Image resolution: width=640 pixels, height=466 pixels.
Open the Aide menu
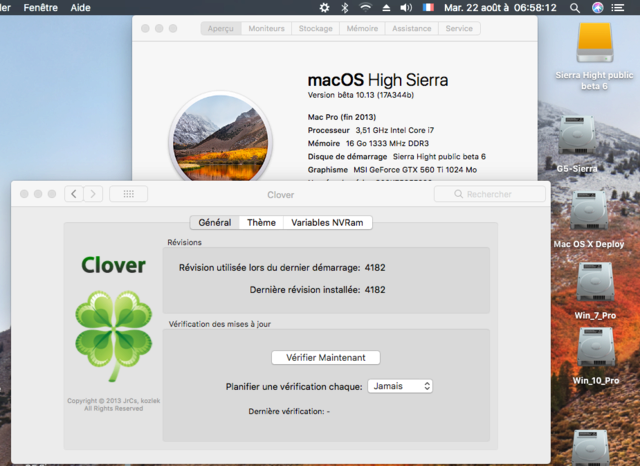[x=80, y=7]
